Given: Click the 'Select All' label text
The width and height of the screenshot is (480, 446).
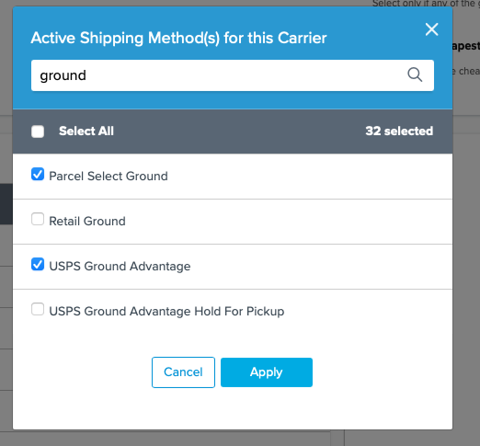Looking at the screenshot, I should 86,131.
